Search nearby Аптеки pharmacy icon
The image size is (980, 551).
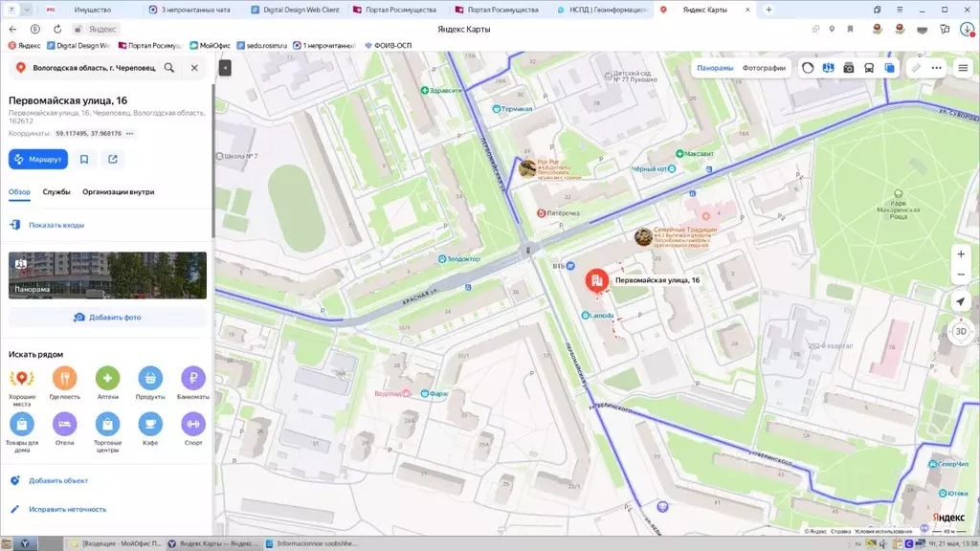pos(107,378)
